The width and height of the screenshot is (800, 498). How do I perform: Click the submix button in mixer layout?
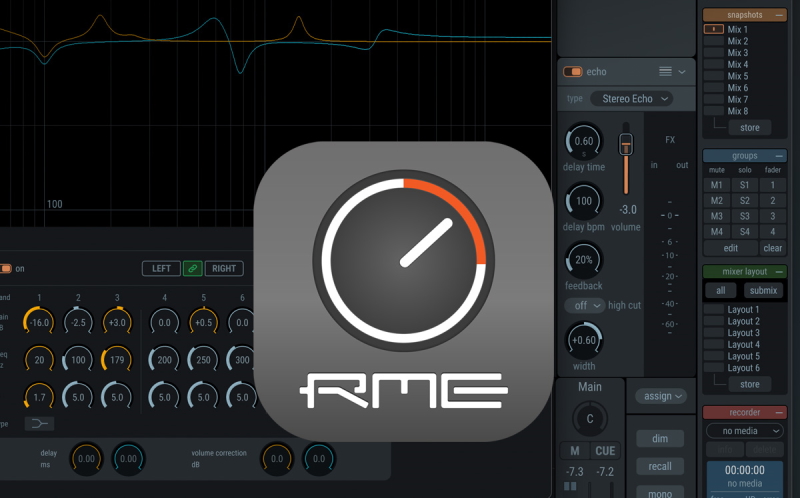[764, 291]
